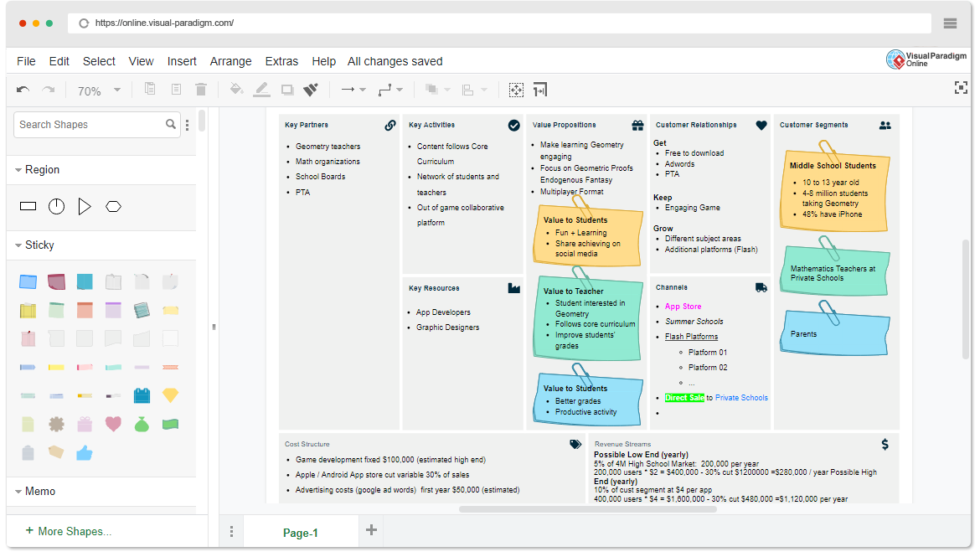Switch to the Page-1 tab
The width and height of the screenshot is (980, 557).
point(301,533)
